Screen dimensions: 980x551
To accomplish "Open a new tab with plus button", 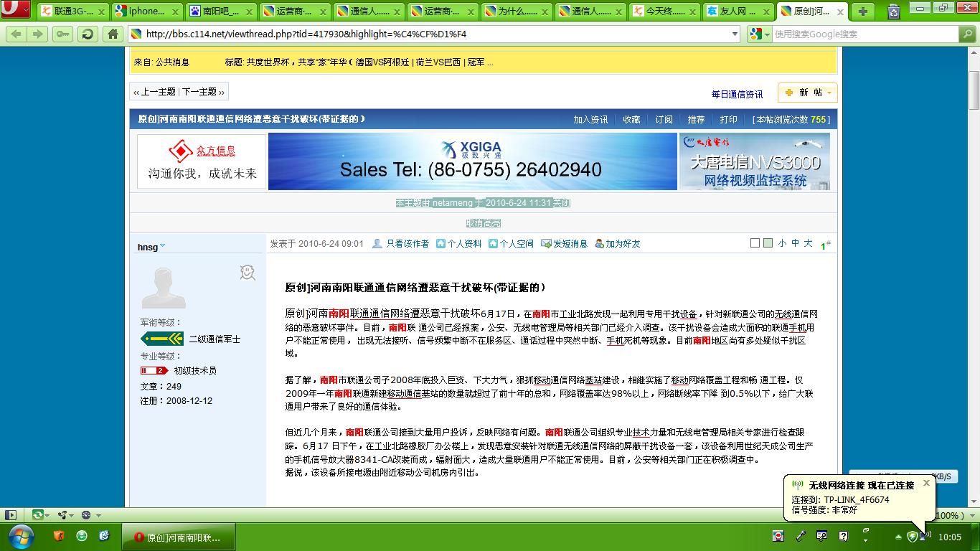I will (x=862, y=11).
